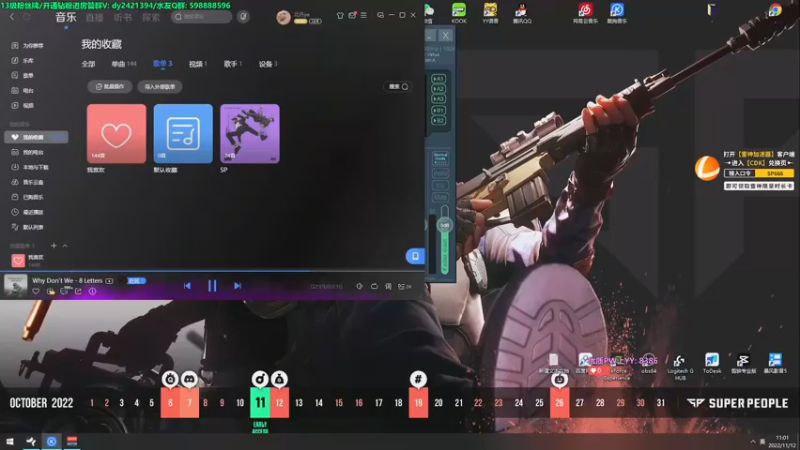
Task: Select the 歌手 1 favorites tab
Action: [x=233, y=64]
